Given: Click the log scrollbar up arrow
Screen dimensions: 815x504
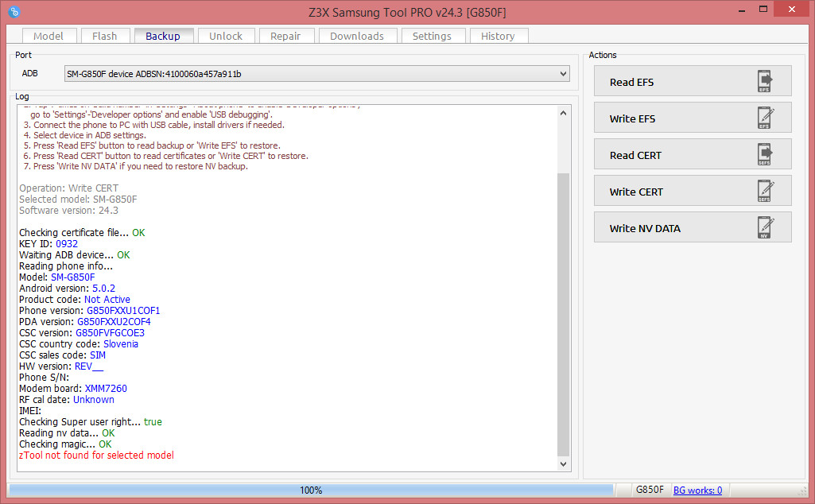Looking at the screenshot, I should click(x=564, y=113).
